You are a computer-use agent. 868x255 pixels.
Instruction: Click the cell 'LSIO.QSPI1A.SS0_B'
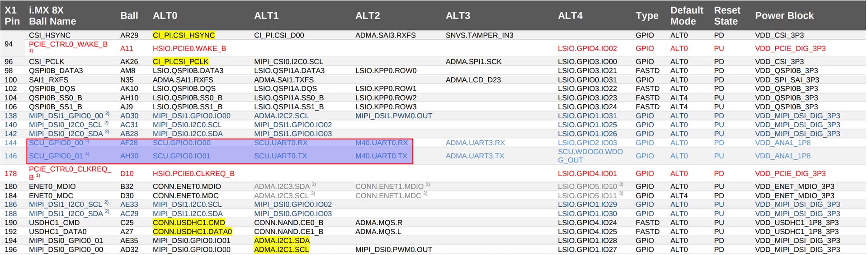click(289, 97)
